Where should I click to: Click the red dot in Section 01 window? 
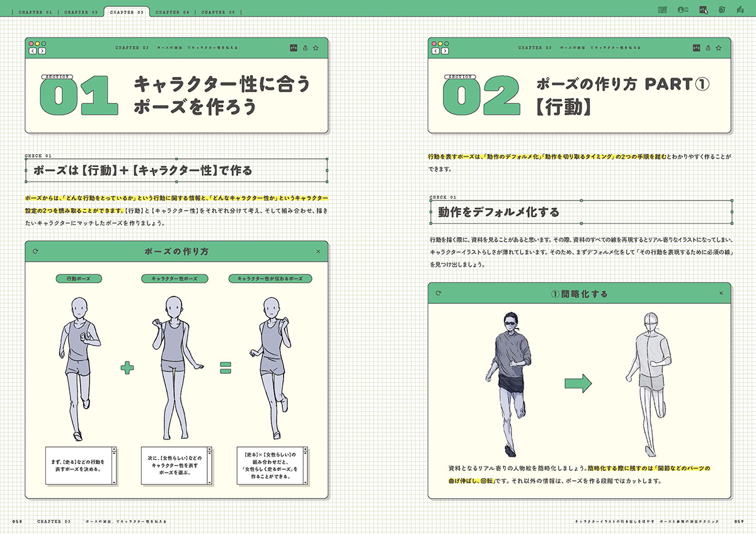30,44
